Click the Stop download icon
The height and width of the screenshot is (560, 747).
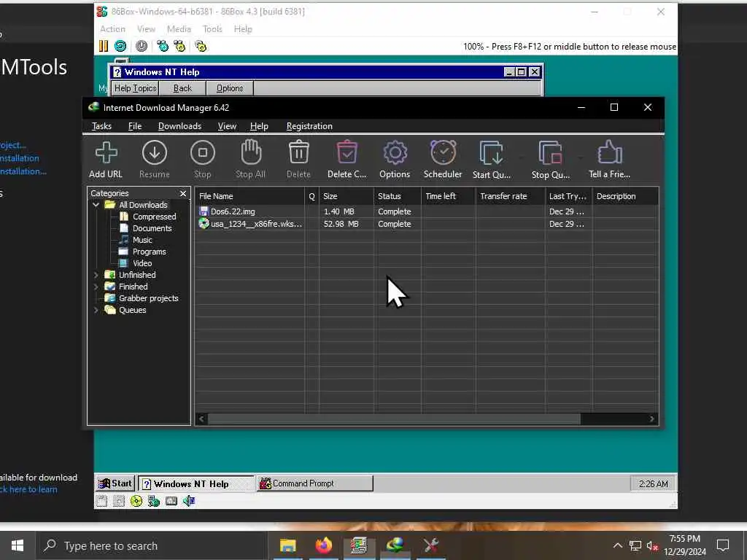pyautogui.click(x=203, y=153)
